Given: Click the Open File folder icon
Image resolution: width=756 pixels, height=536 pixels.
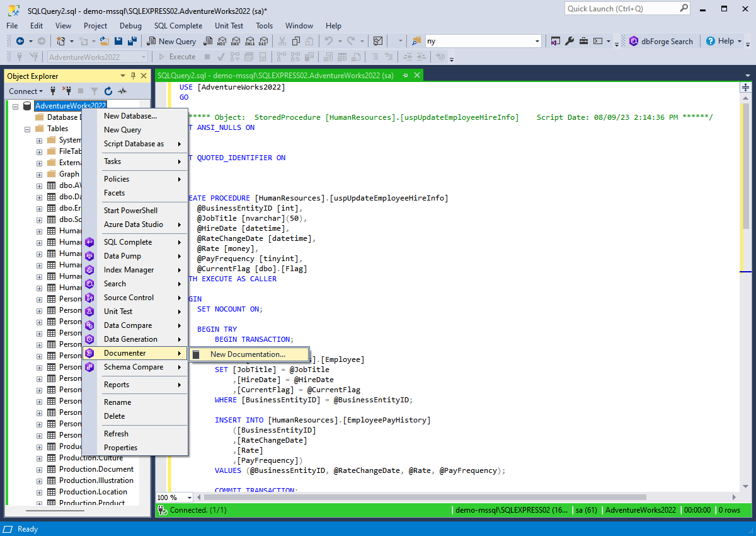Looking at the screenshot, I should coord(105,41).
